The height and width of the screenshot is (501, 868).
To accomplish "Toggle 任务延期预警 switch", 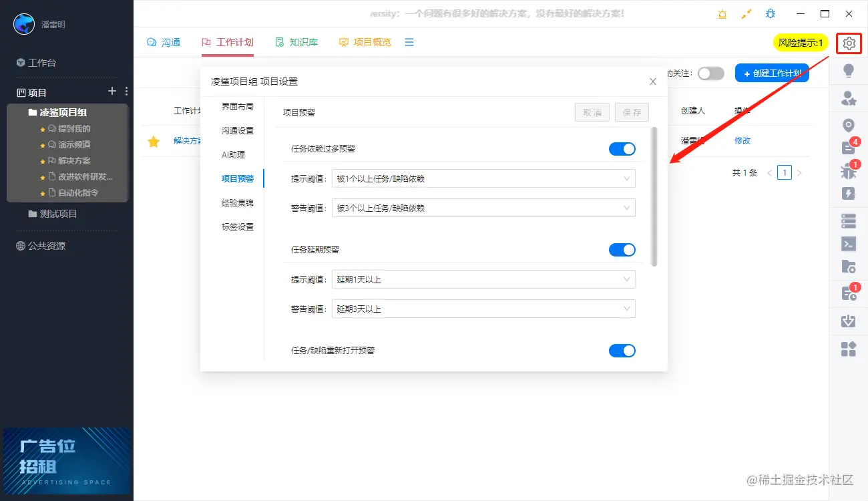I will (x=622, y=250).
